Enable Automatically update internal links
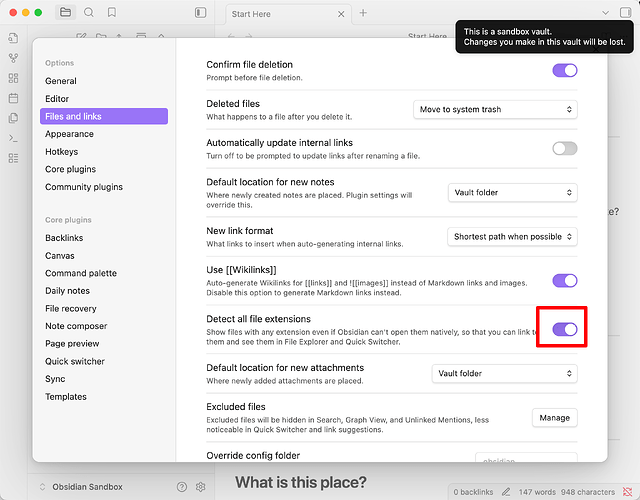Viewport: 640px width, 500px height. (565, 148)
